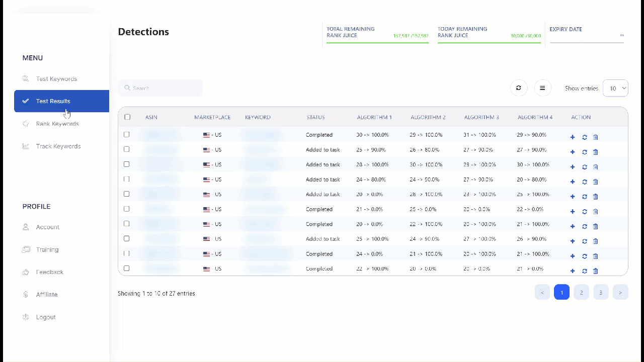Click the Account profile icon in sidebar
The image size is (644, 362).
click(26, 227)
